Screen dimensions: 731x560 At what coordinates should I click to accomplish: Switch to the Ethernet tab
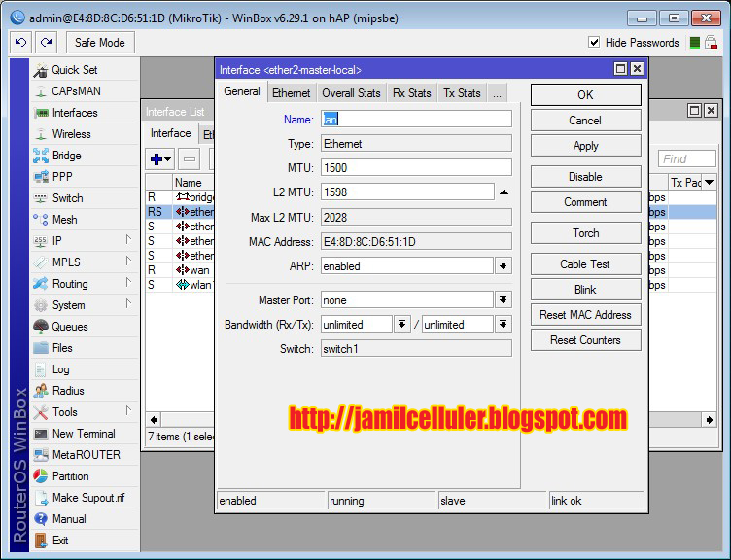coord(292,93)
